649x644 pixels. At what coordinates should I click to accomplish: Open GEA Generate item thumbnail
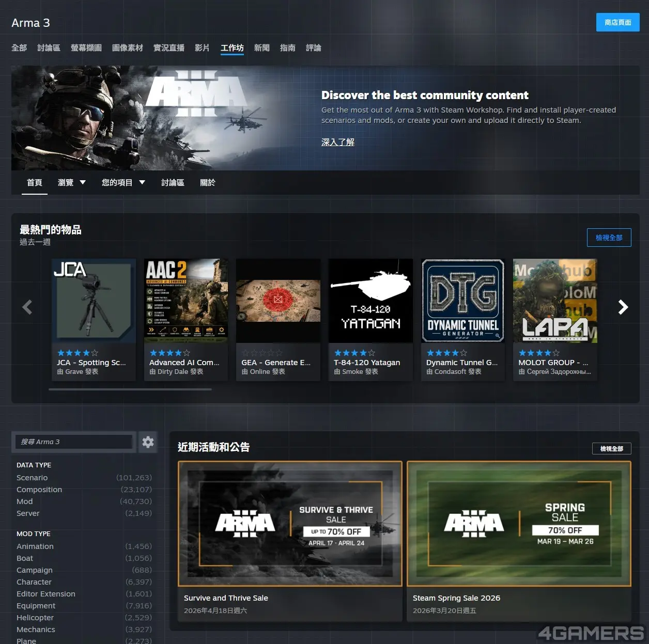(x=278, y=301)
